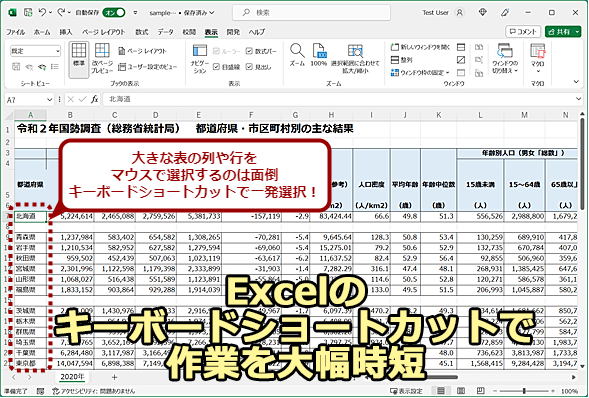Click the Comments (コメント) button
The image size is (589, 398).
523,32
